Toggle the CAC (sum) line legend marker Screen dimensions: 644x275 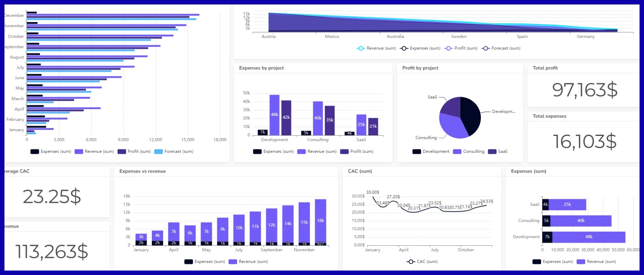(x=411, y=262)
